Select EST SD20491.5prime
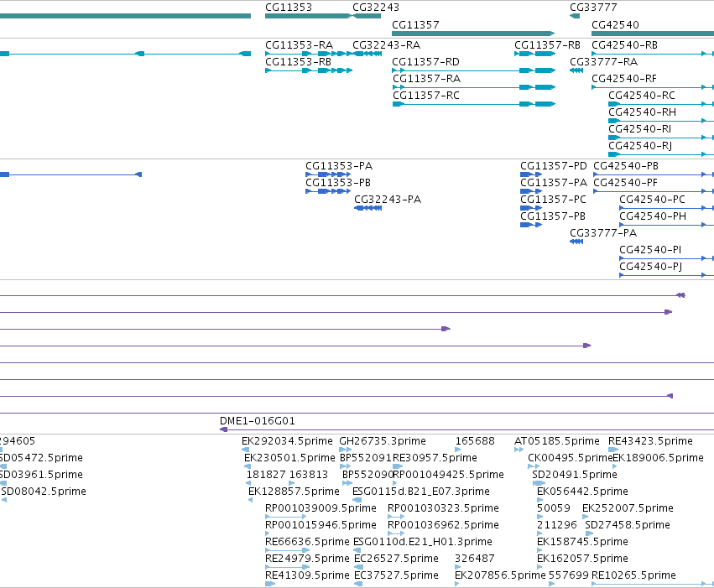Screen dimensions: 714x588 [x=575, y=475]
